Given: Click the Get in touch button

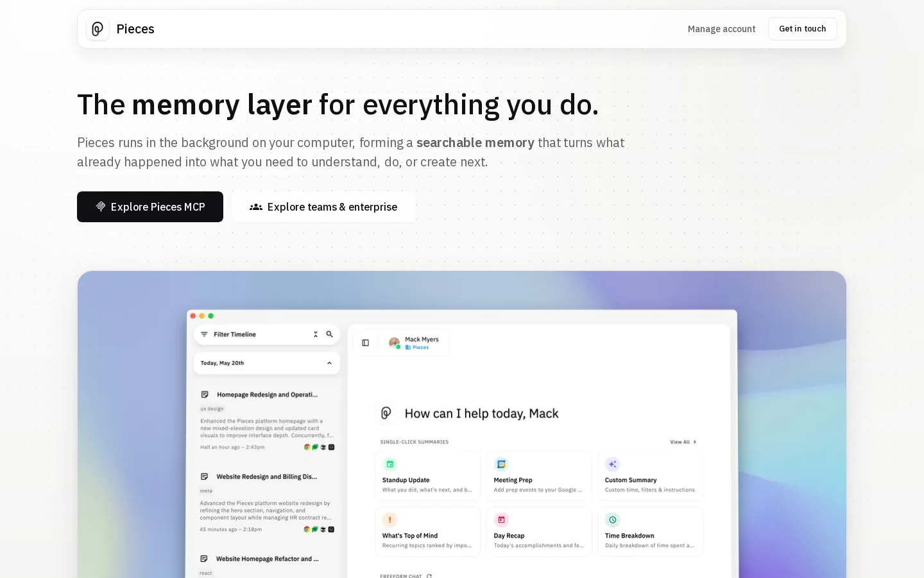Looking at the screenshot, I should (x=802, y=29).
